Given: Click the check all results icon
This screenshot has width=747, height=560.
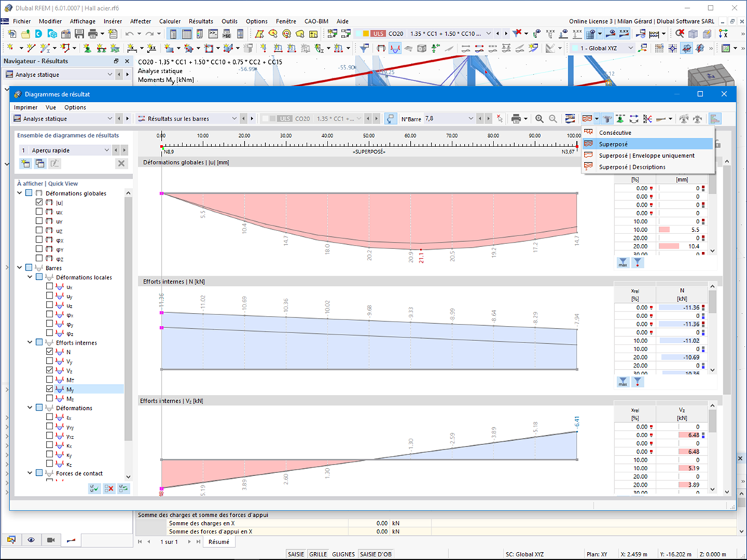Looking at the screenshot, I should [95, 488].
